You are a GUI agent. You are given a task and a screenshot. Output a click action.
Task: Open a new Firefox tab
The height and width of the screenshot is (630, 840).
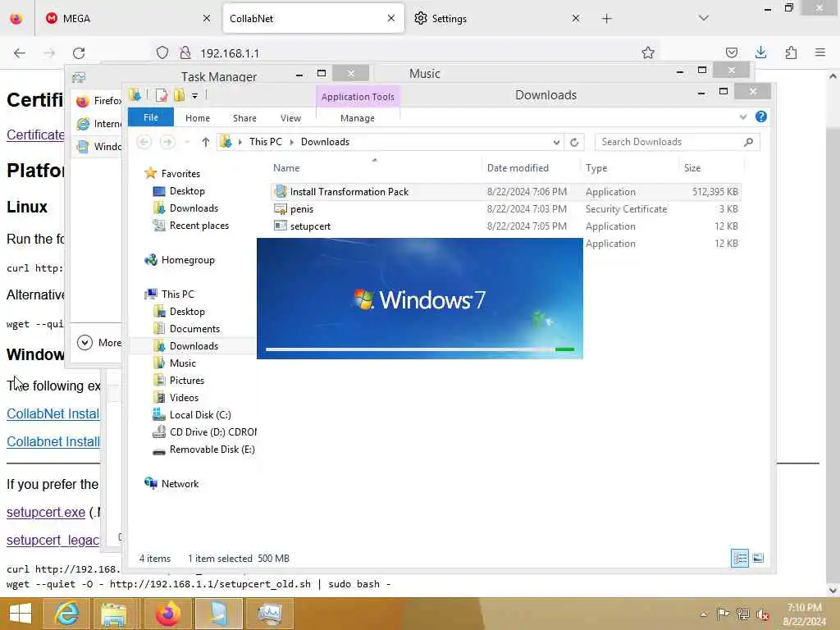point(606,19)
